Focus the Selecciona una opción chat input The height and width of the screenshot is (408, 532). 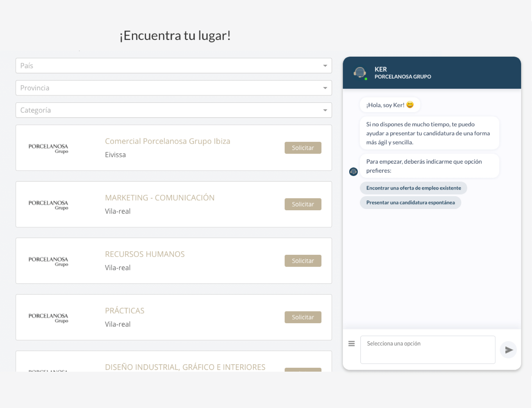pyautogui.click(x=428, y=350)
